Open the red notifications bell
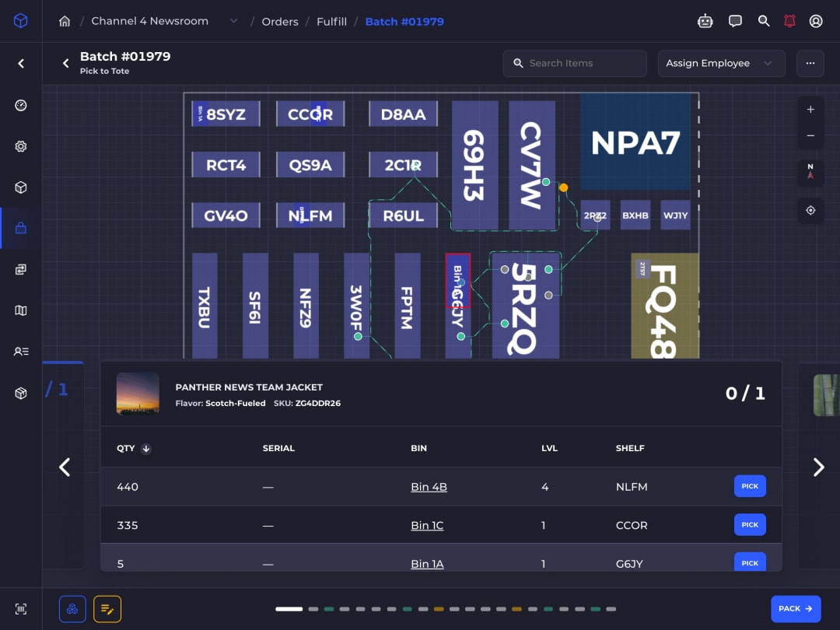Viewport: 840px width, 630px height. tap(789, 22)
